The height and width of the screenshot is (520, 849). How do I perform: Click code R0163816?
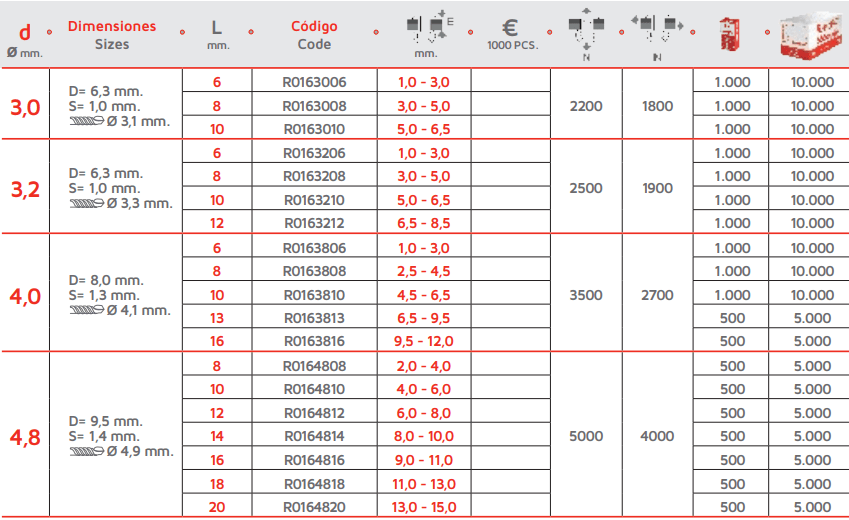pyautogui.click(x=314, y=341)
